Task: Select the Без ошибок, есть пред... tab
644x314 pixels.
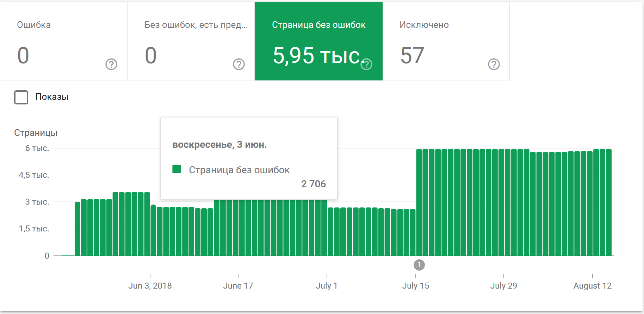Action: pos(191,41)
